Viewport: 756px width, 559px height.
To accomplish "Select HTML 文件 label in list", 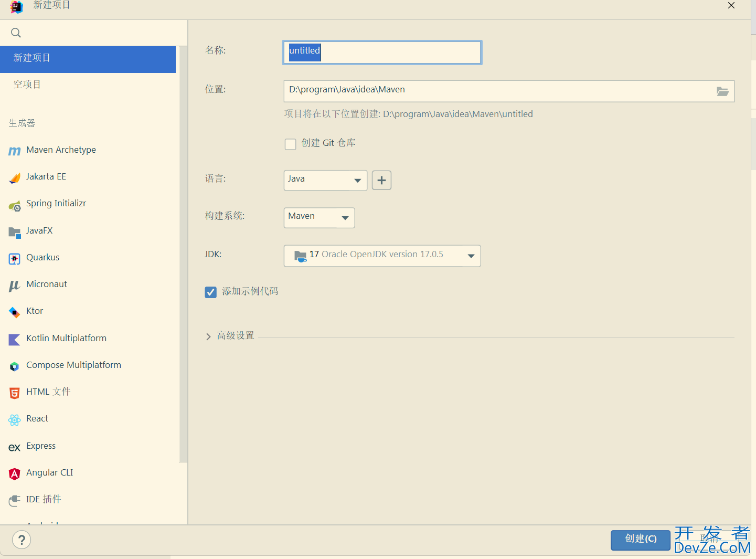I will point(48,392).
